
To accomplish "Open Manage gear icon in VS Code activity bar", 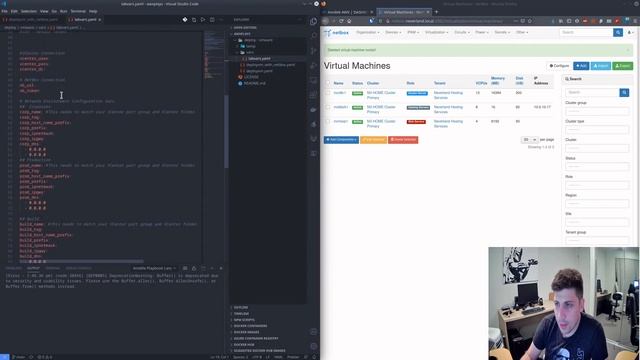I will [313, 346].
